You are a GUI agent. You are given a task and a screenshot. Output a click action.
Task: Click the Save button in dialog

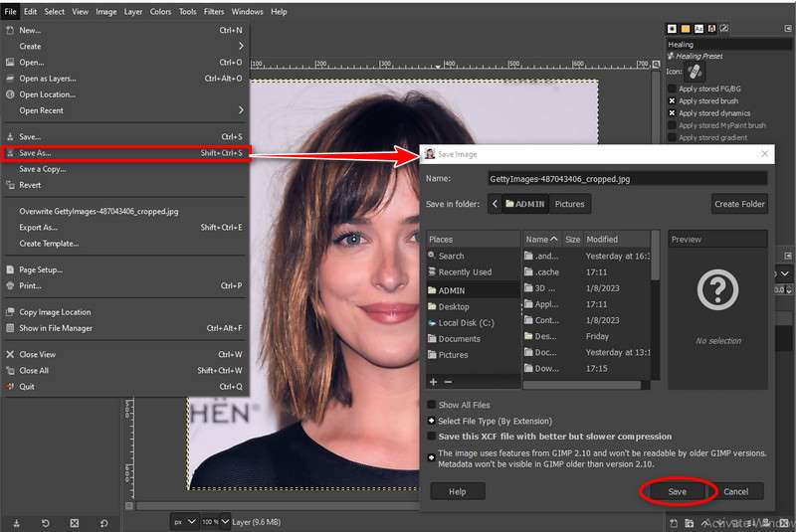coord(678,491)
